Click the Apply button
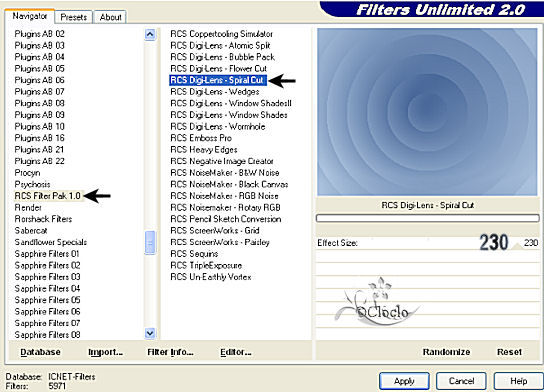544x392 pixels. coord(404,381)
